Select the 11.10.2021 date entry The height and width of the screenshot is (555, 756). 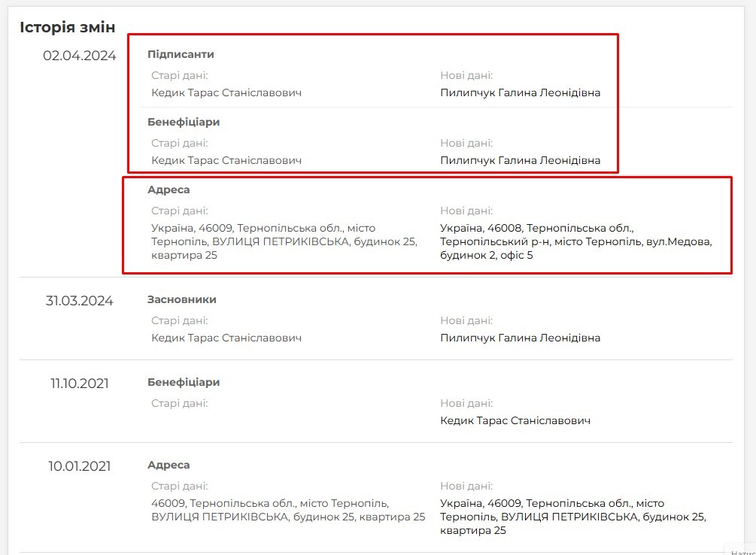click(80, 384)
